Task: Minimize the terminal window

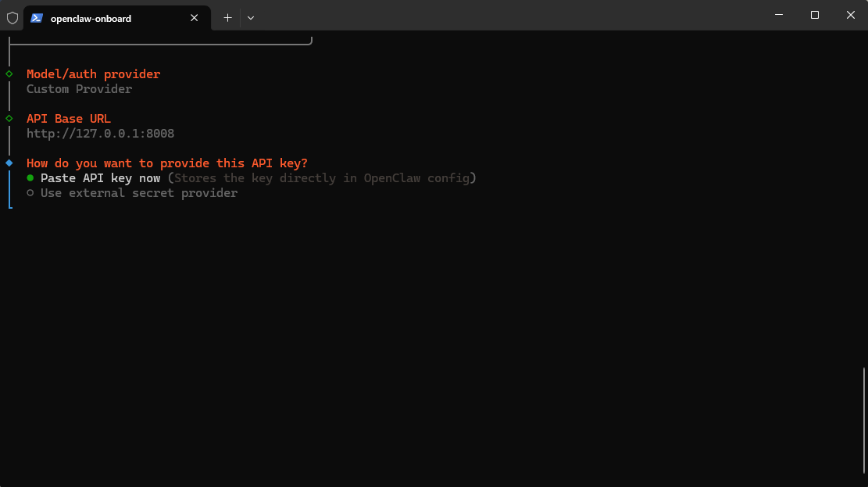Action: pyautogui.click(x=779, y=15)
